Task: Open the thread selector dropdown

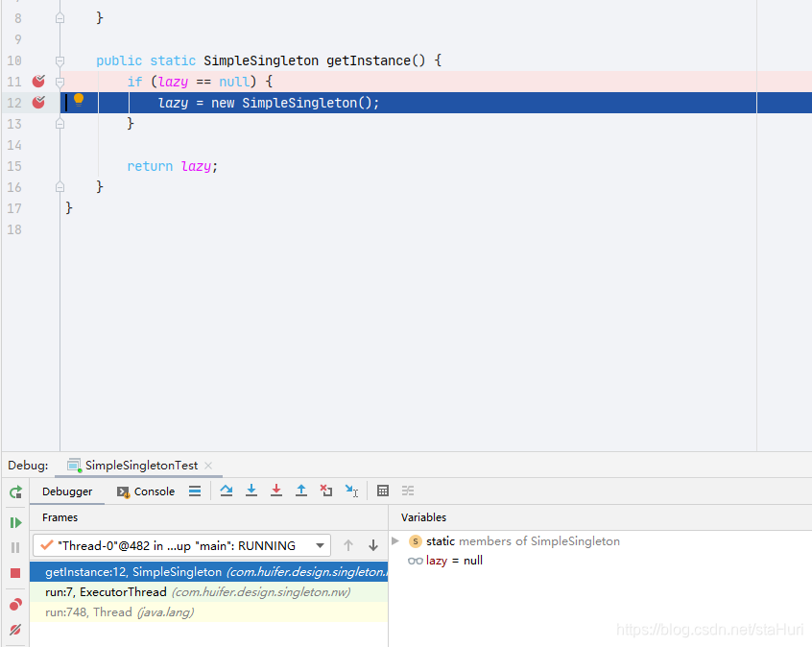Action: click(181, 545)
